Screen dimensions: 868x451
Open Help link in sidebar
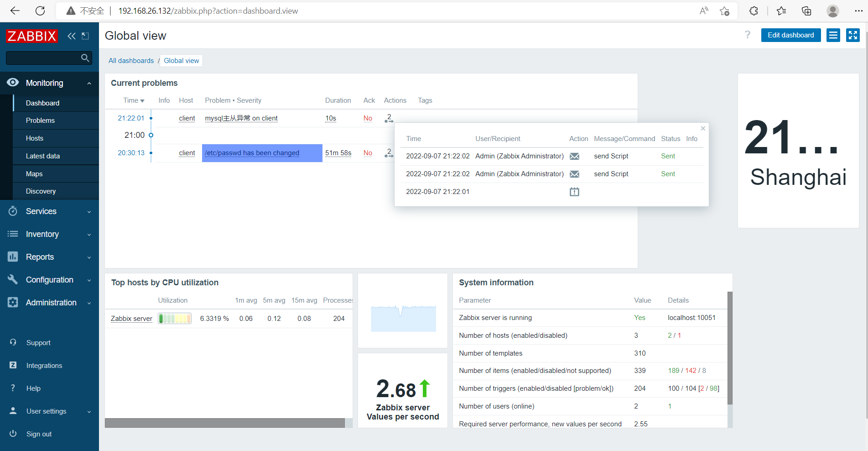pos(33,388)
